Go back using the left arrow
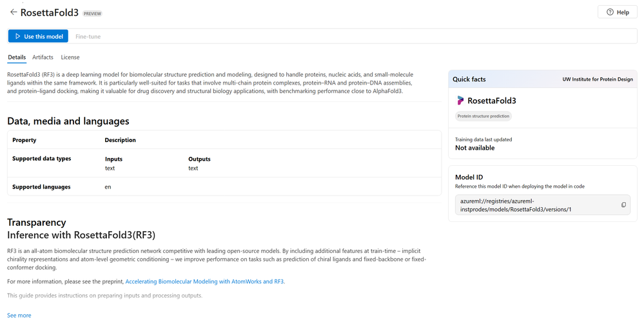Viewport: 644px width, 324px height. [x=14, y=12]
